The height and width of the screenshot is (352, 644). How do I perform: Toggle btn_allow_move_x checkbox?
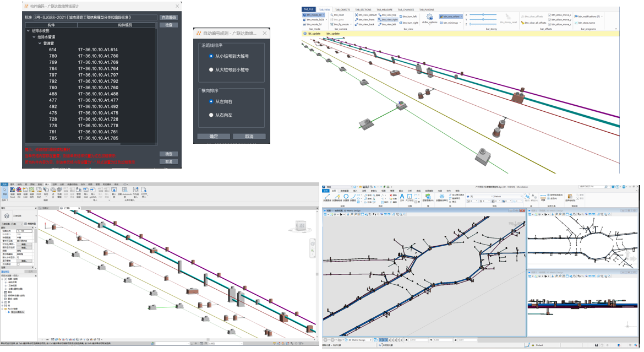click(550, 15)
